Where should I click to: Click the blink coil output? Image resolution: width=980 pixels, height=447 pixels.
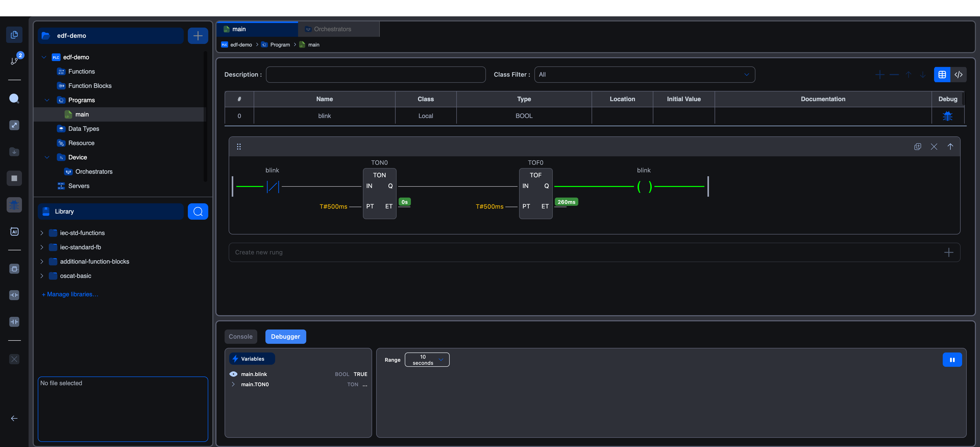coord(644,186)
